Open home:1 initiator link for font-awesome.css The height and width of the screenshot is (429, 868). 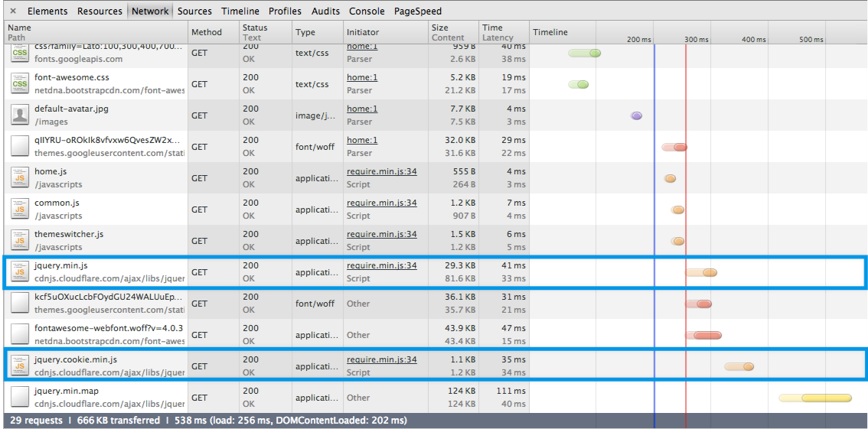click(362, 77)
